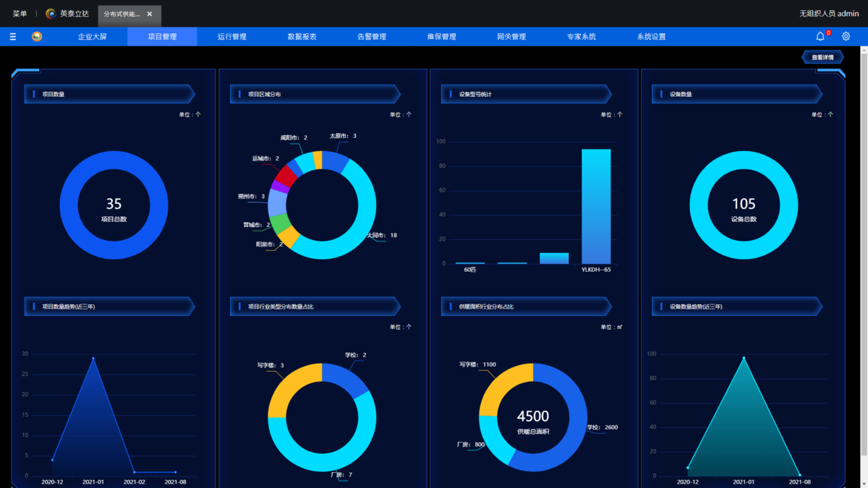868x488 pixels.
Task: Click the admin user label
Action: (x=829, y=14)
